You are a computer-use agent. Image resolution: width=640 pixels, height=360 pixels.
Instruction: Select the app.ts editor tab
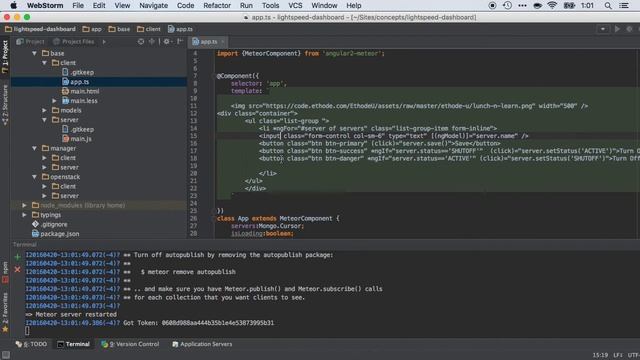209,42
